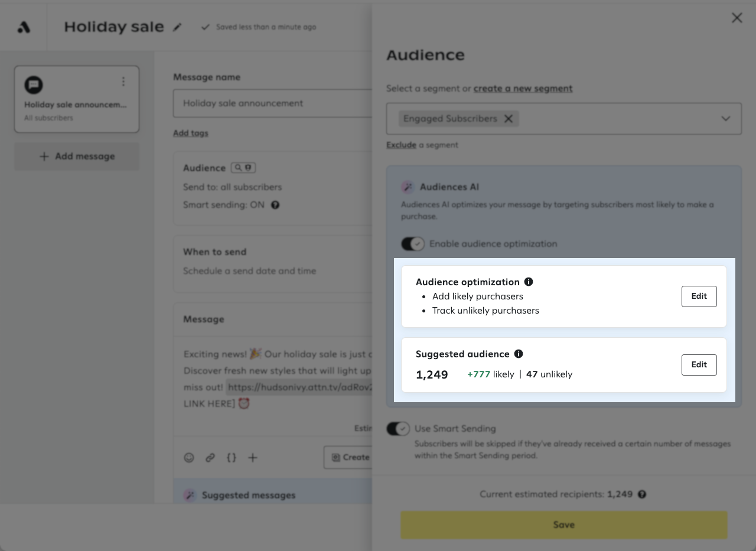
Task: Remove Engaged Subscribers segment chip
Action: tap(508, 118)
